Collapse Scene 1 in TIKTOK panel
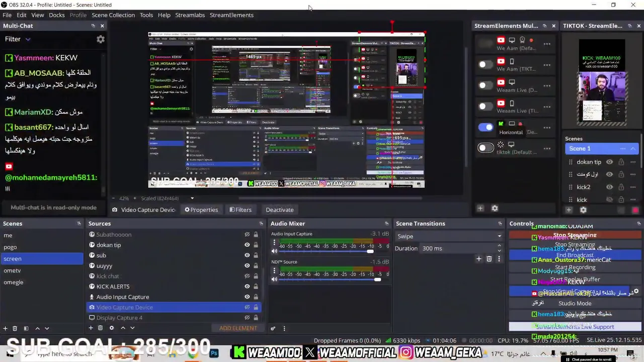The height and width of the screenshot is (362, 644). click(633, 148)
